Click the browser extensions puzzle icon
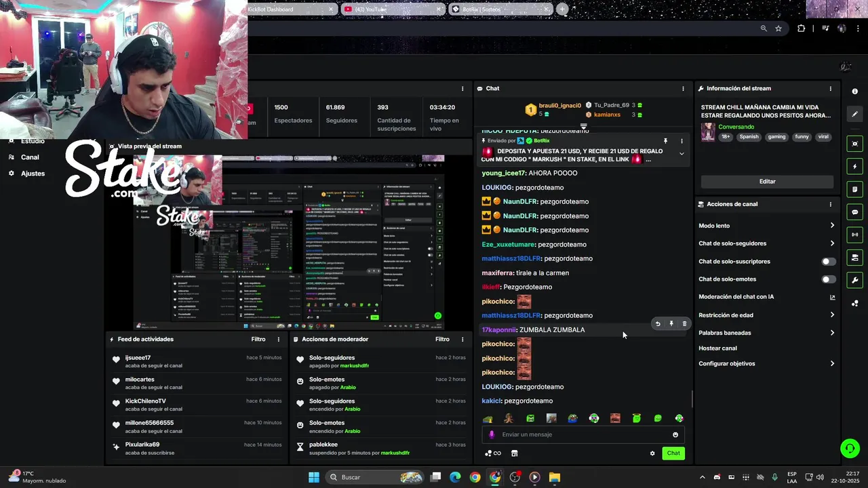This screenshot has height=488, width=868. [x=802, y=28]
